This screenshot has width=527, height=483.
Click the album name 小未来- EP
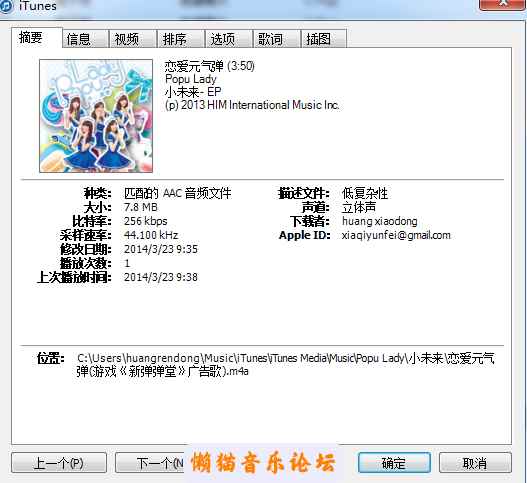tap(193, 92)
